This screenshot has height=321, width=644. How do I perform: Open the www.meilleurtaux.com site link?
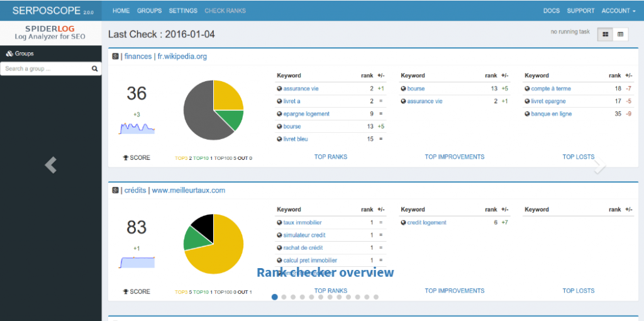coord(189,190)
